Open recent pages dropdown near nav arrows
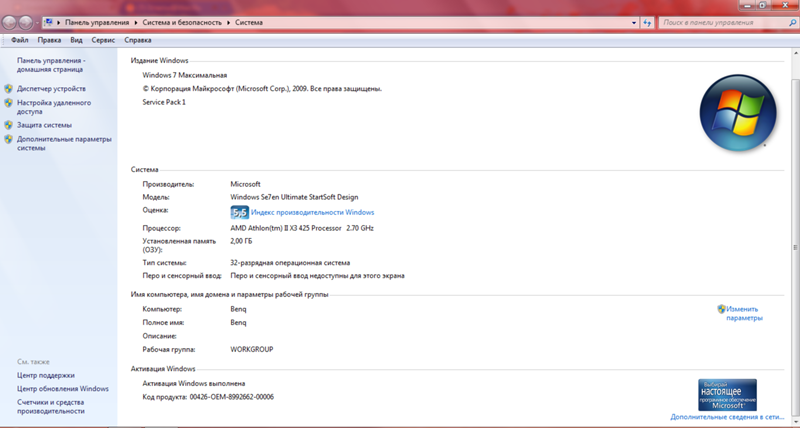 37,23
